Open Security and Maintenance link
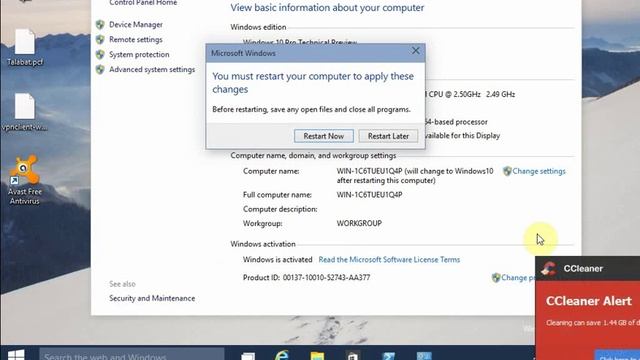640x360 pixels. tap(152, 298)
